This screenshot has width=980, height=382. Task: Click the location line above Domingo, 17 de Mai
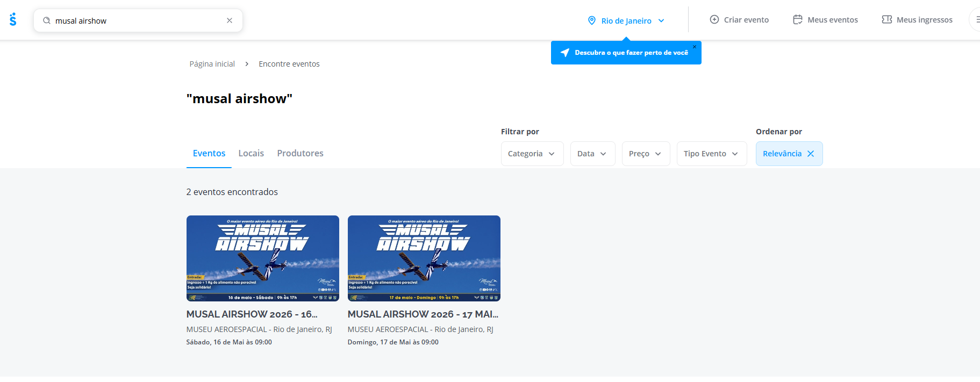(420, 329)
